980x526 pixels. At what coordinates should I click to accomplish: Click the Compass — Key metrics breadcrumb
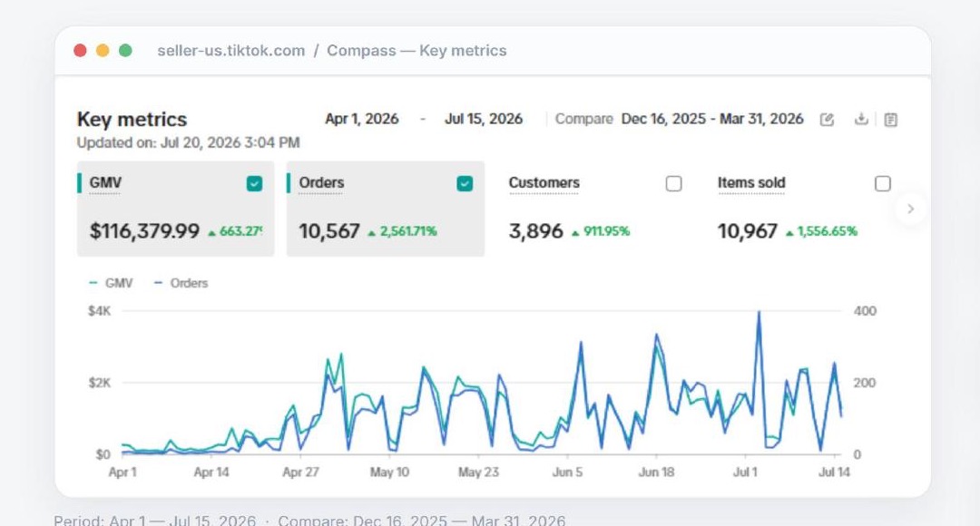(416, 51)
